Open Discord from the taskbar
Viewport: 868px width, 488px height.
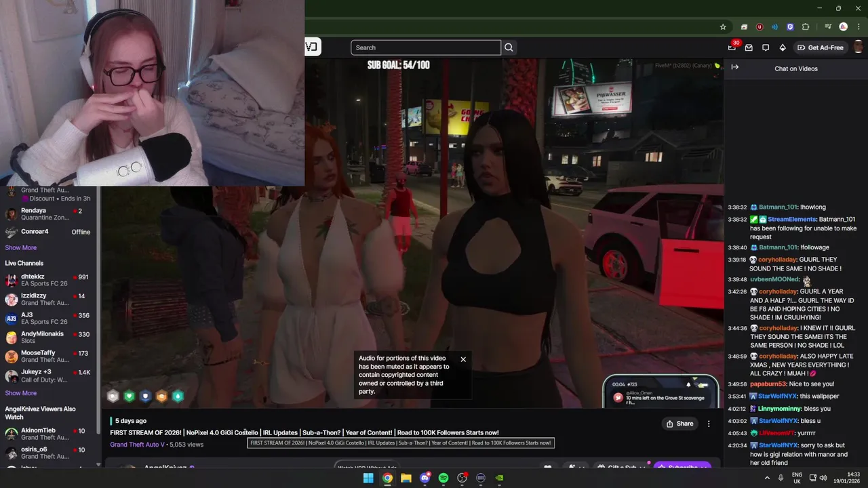click(x=425, y=478)
